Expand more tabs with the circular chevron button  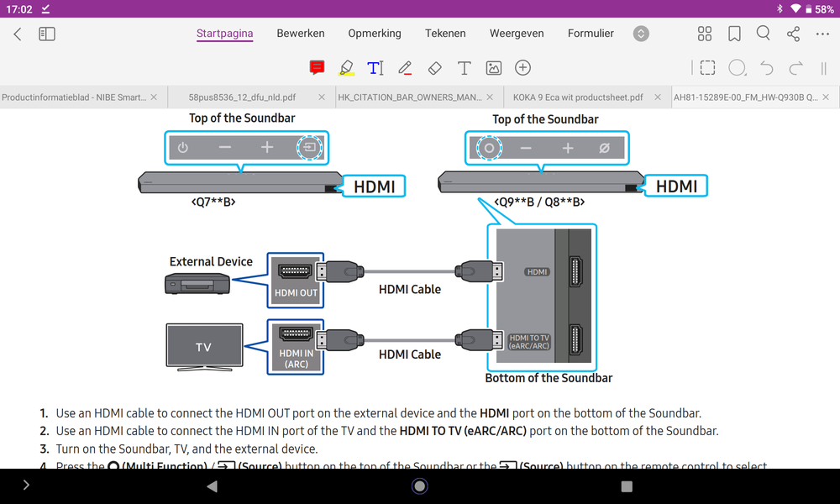pos(641,34)
